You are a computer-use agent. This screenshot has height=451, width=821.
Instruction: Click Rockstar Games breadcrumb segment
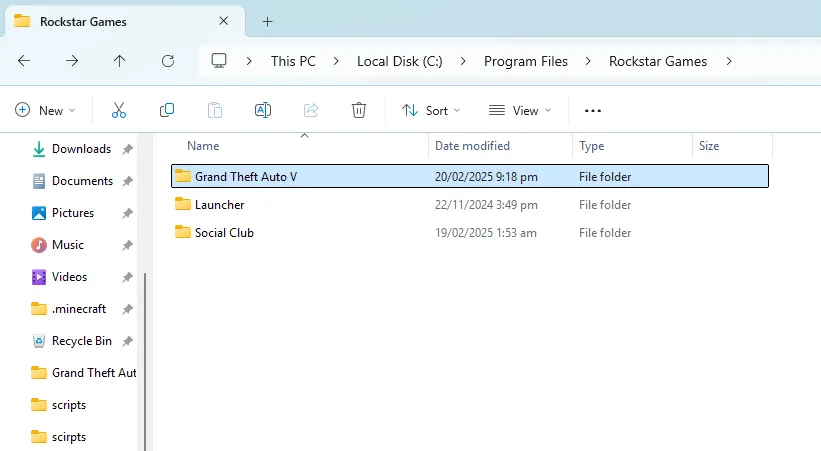[x=658, y=61]
